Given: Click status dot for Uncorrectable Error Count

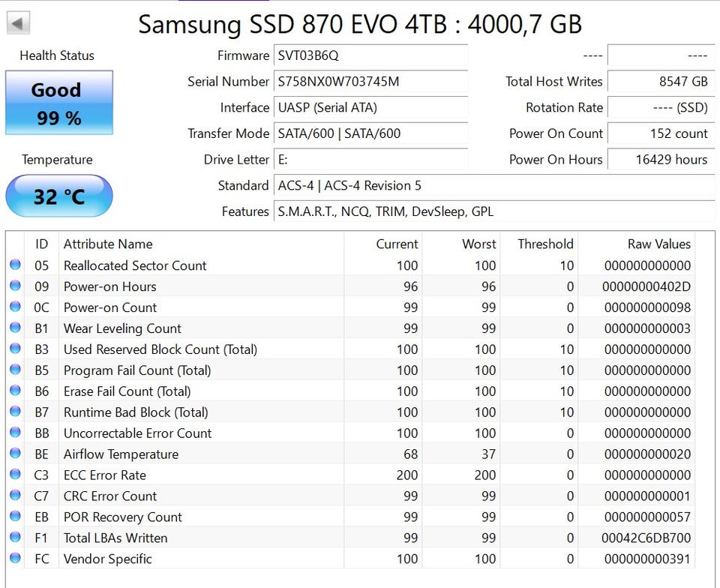Looking at the screenshot, I should coord(15,432).
